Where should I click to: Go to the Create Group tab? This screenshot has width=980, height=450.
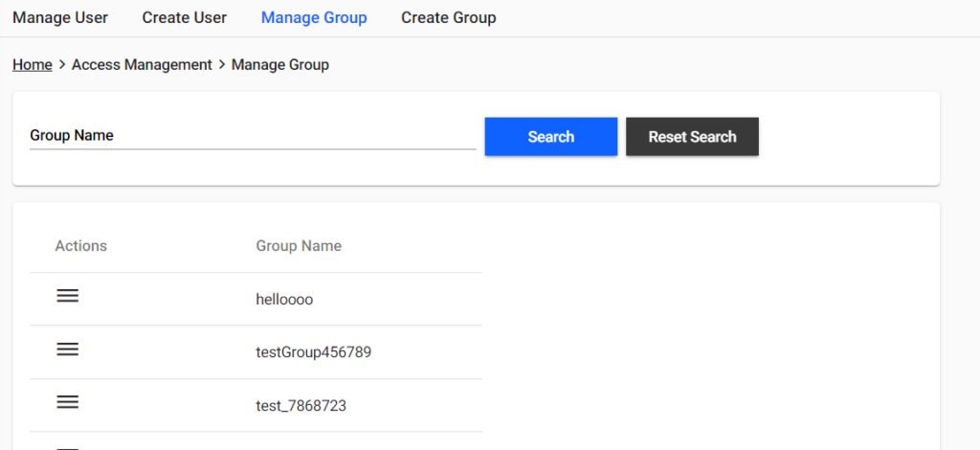(449, 17)
